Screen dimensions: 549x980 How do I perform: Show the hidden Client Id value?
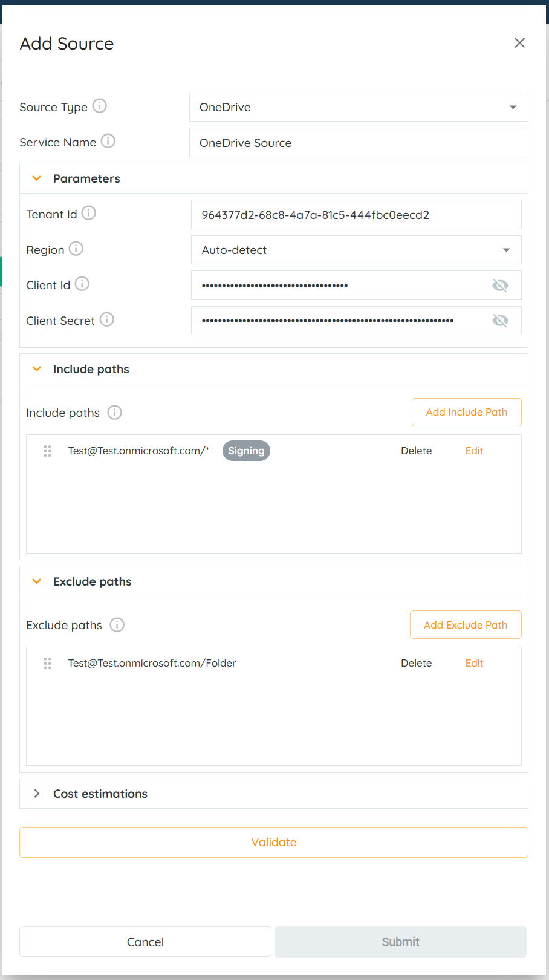click(x=500, y=286)
